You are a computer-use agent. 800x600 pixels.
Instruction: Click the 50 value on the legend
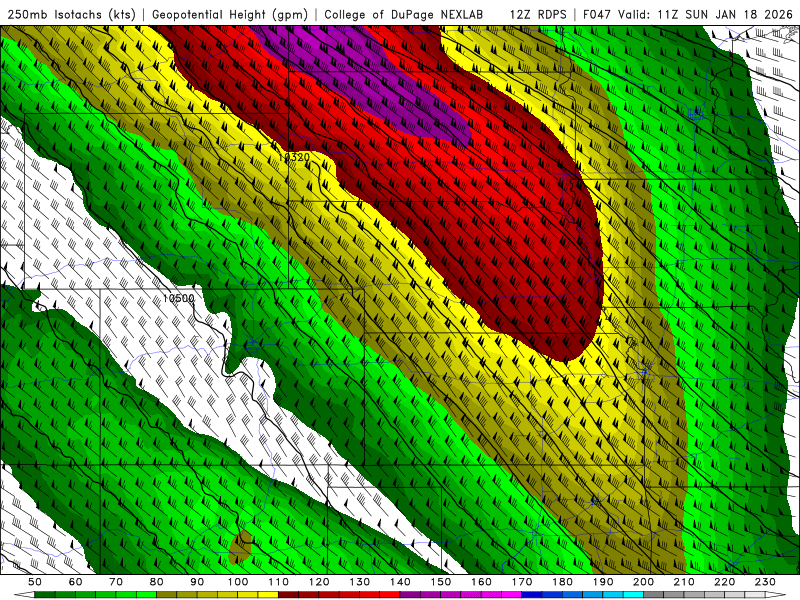34,582
